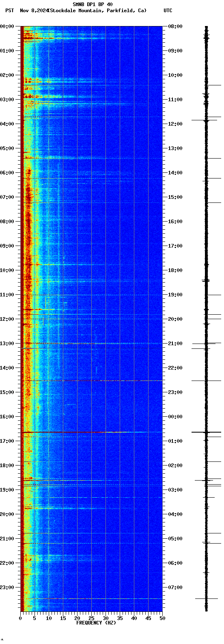Click the UTC timezone label
The height and width of the screenshot is (644, 224).
pyautogui.click(x=168, y=11)
